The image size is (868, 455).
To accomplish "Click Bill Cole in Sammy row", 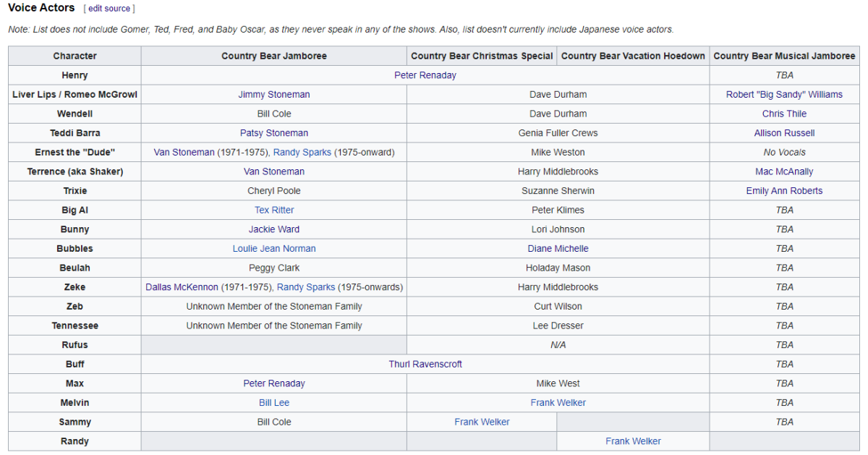I will point(274,422).
